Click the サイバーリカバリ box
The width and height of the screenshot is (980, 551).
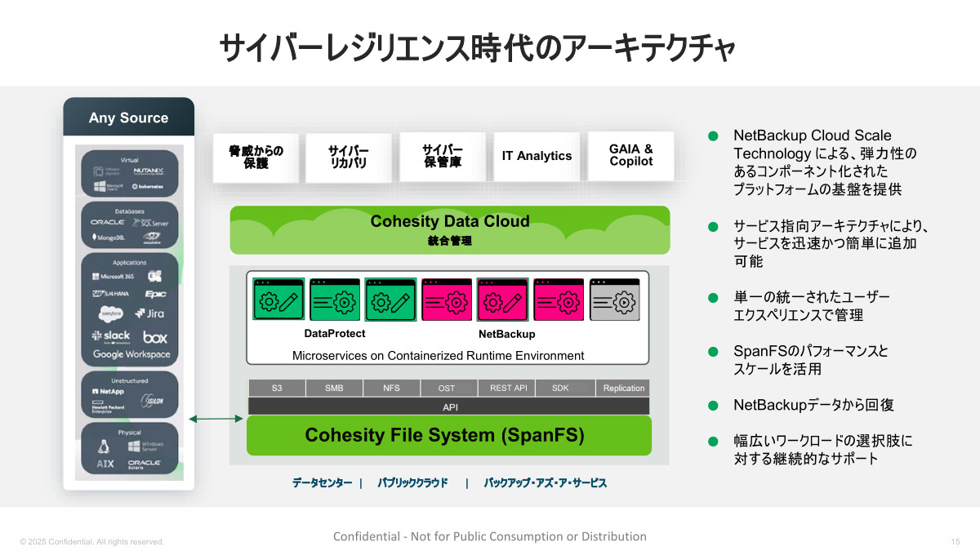point(349,157)
